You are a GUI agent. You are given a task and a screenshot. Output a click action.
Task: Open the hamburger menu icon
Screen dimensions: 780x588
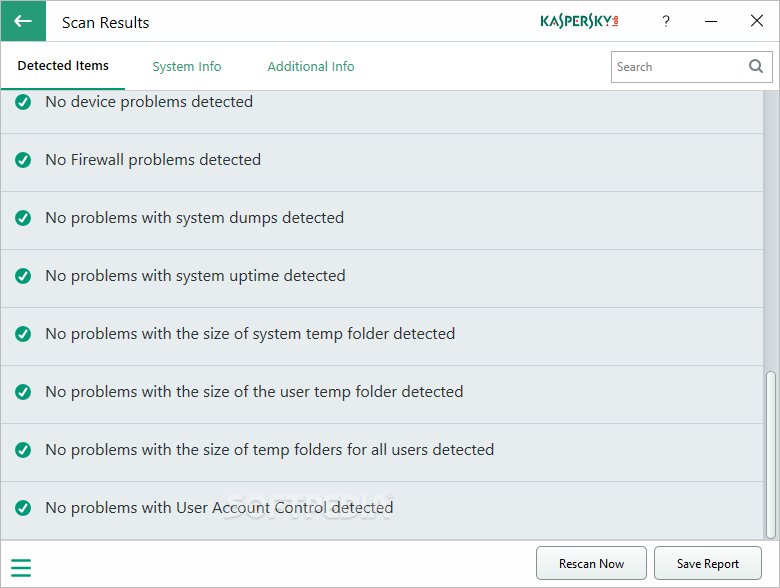coord(21,568)
